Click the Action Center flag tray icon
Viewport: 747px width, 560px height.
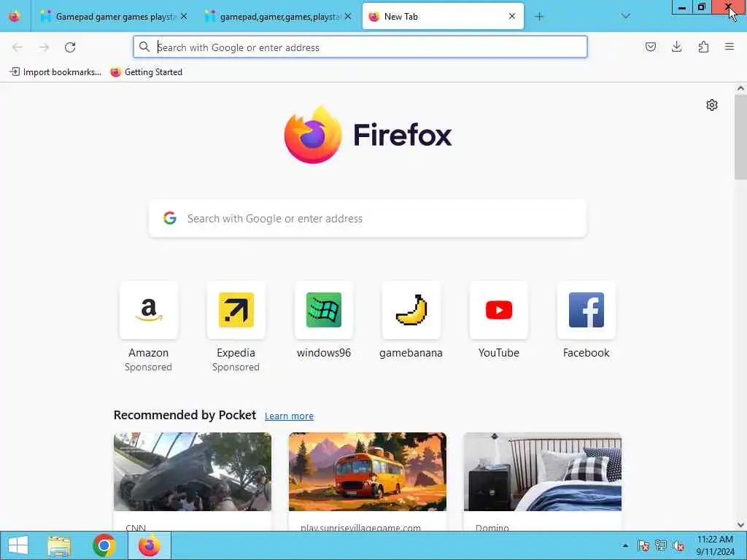643,545
